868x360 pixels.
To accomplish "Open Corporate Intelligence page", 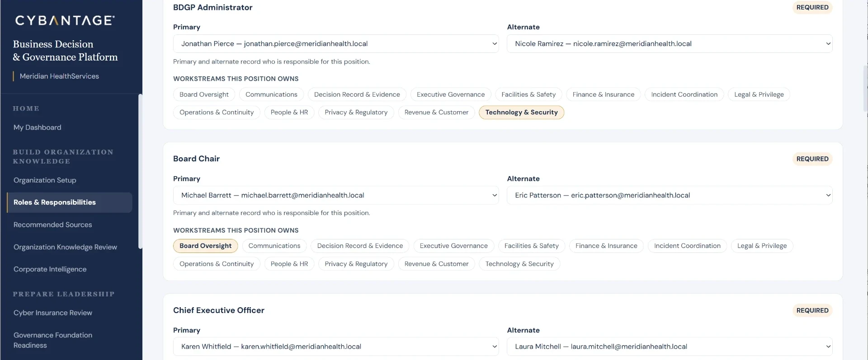I will click(50, 269).
